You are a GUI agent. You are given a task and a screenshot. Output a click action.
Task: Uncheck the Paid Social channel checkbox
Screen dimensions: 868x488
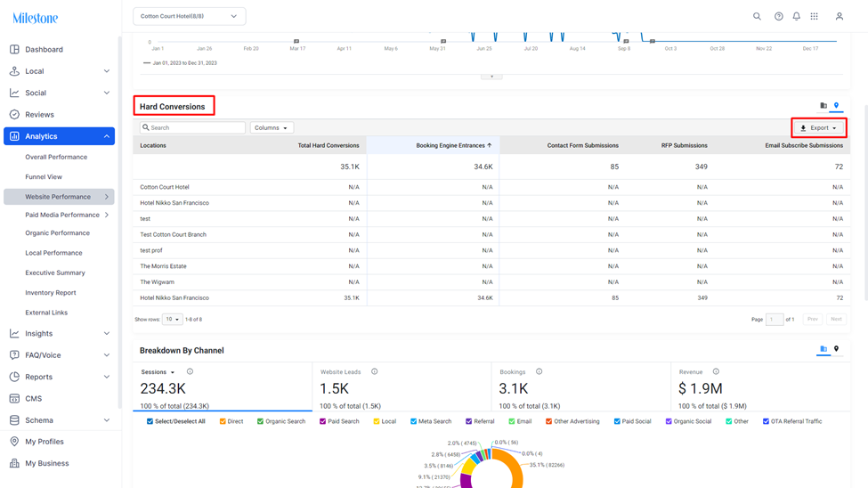(617, 421)
